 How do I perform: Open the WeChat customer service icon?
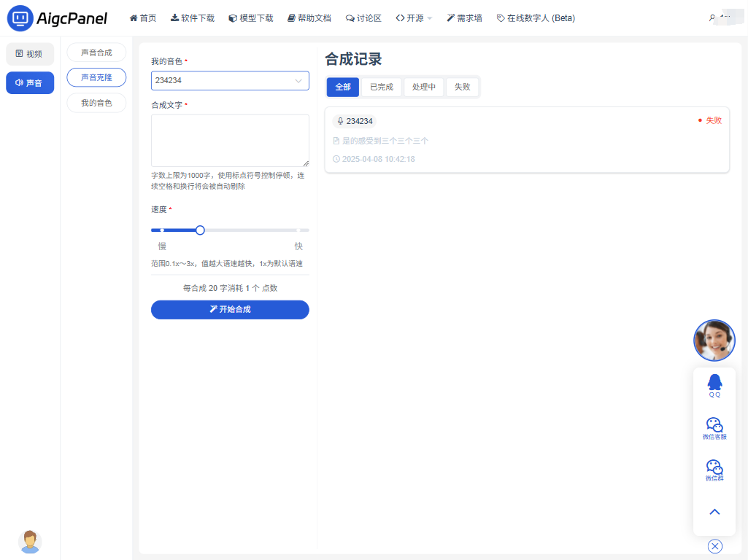coord(714,427)
